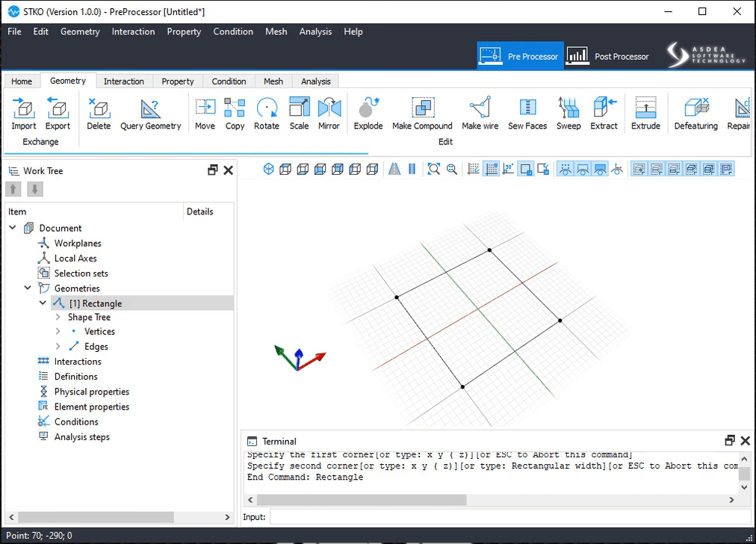The height and width of the screenshot is (544, 756).
Task: Click the Work Tree move-down arrow
Action: (34, 189)
